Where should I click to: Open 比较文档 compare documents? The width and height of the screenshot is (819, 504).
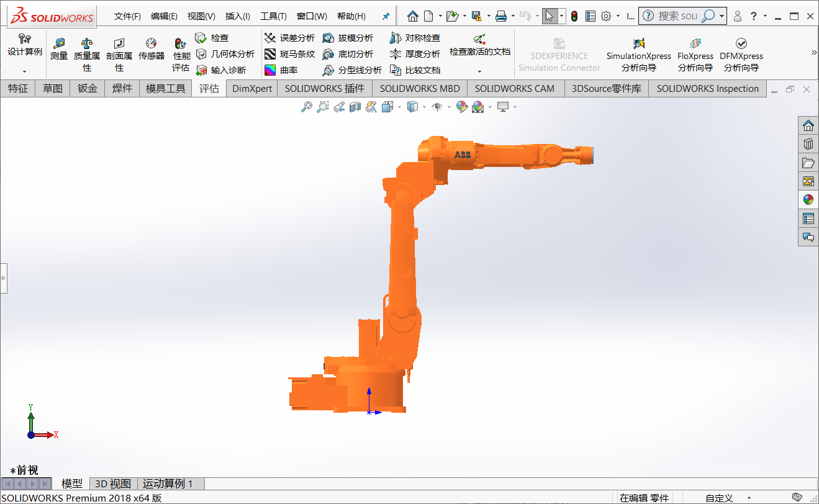415,70
